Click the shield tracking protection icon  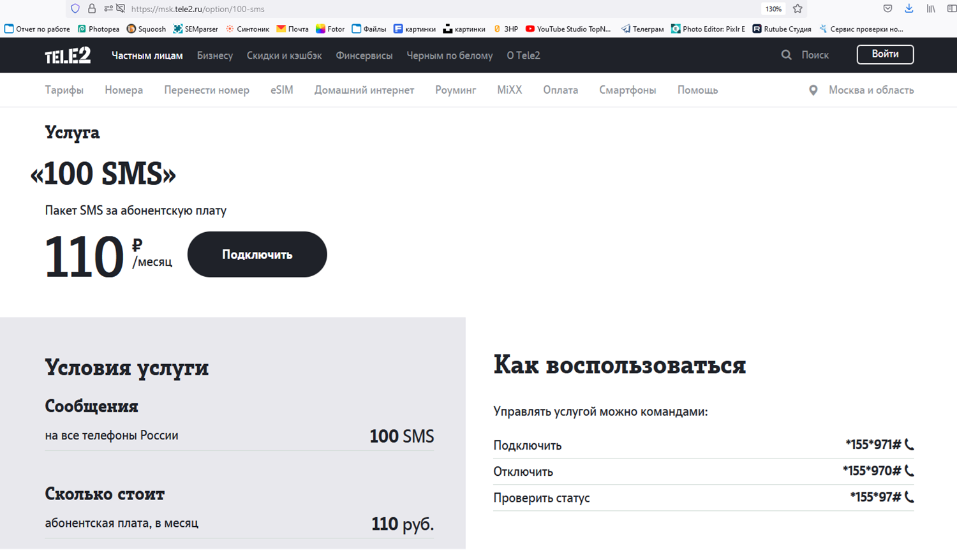coord(75,9)
